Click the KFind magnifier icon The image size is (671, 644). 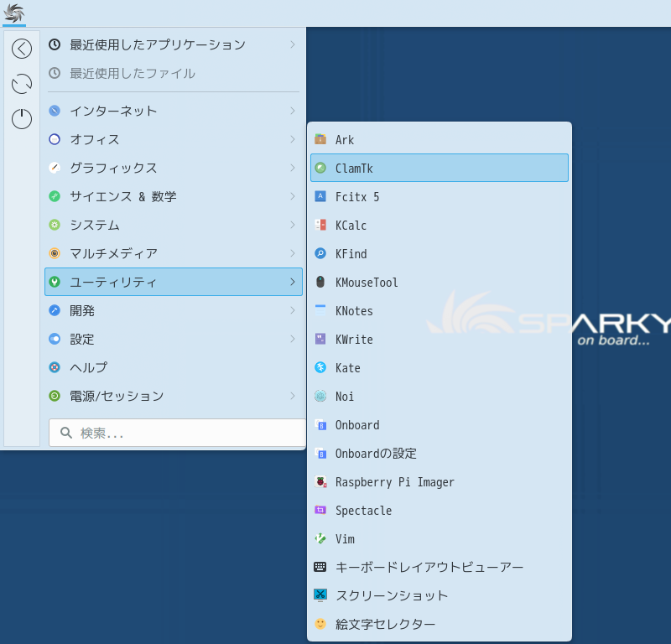pyautogui.click(x=320, y=253)
